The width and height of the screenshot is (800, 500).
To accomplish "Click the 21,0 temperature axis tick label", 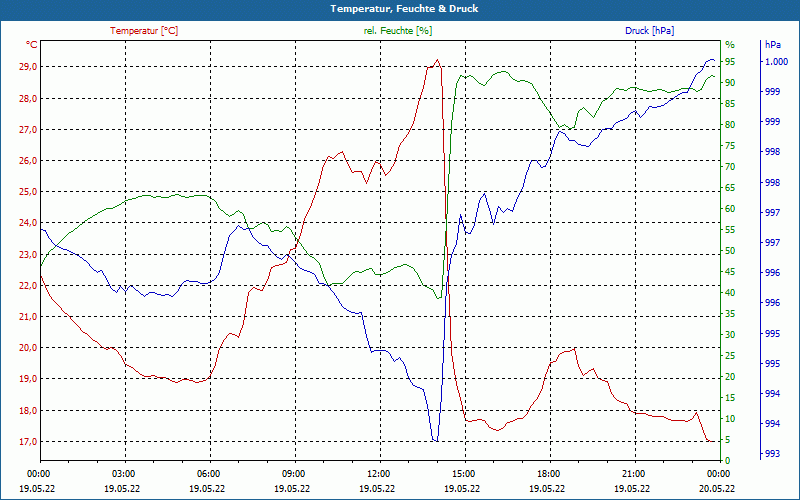I will tap(29, 317).
